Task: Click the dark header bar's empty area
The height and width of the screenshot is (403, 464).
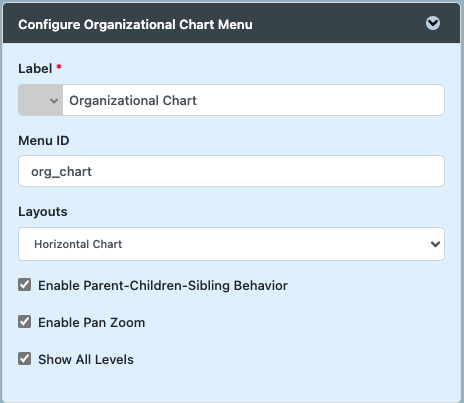Action: coord(338,23)
